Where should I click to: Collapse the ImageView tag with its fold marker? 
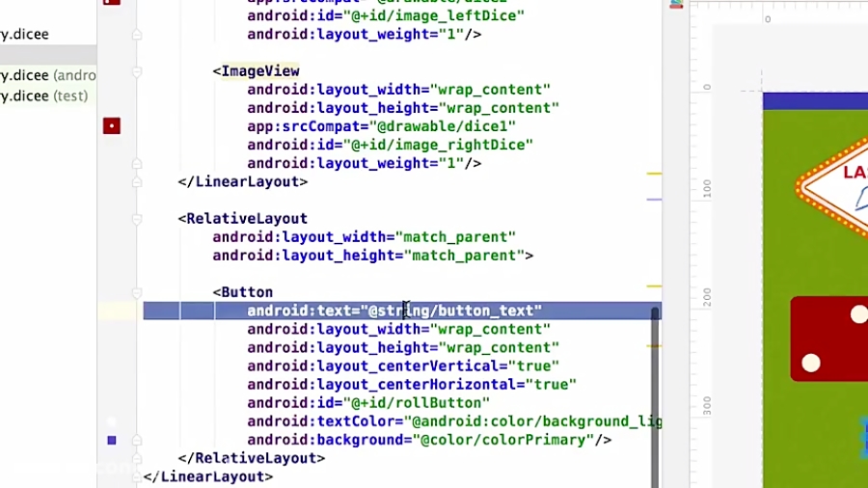pyautogui.click(x=137, y=71)
